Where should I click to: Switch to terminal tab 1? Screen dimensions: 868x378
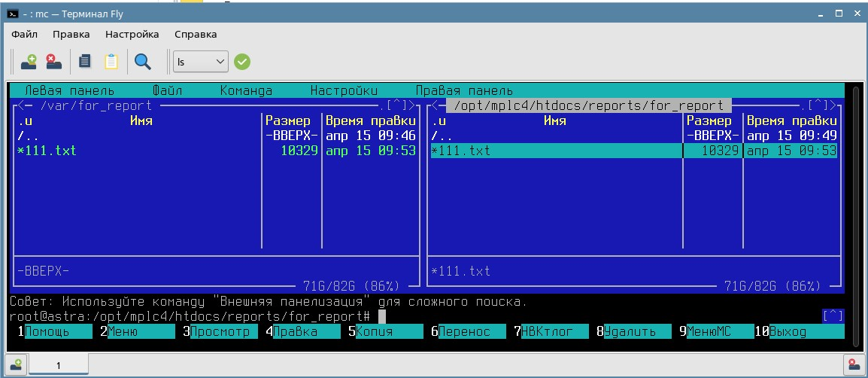(x=59, y=364)
